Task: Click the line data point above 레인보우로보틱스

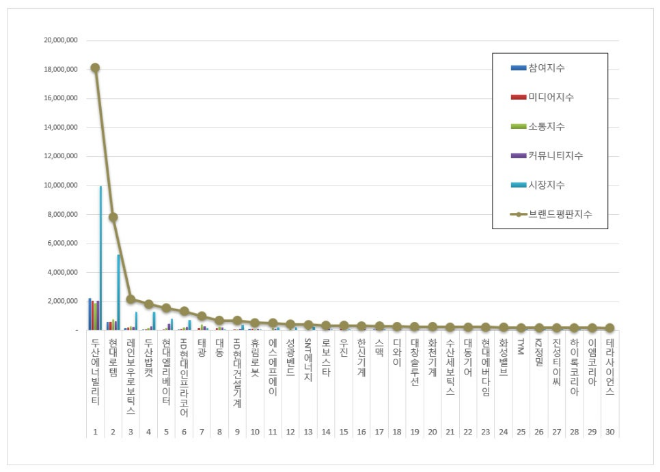Action: pyautogui.click(x=131, y=299)
